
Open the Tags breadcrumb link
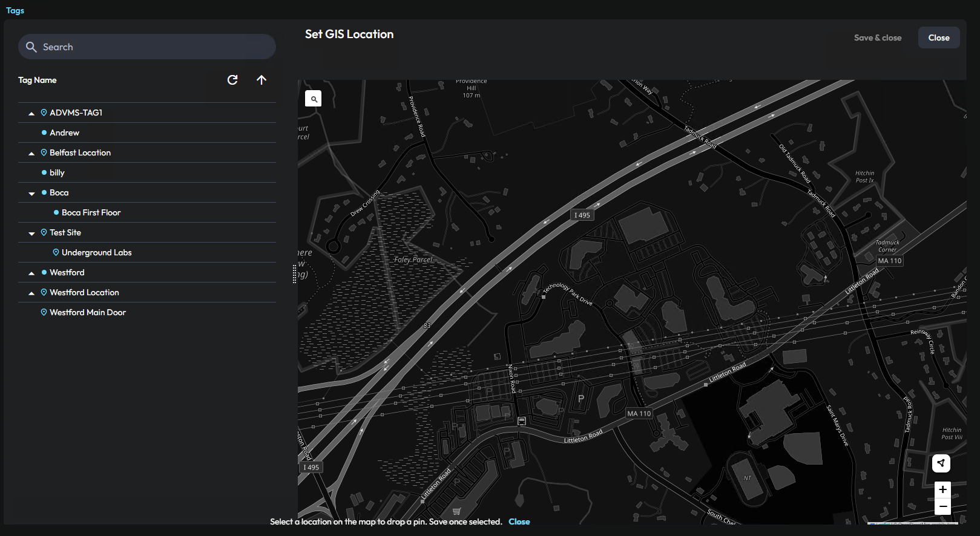click(x=15, y=10)
